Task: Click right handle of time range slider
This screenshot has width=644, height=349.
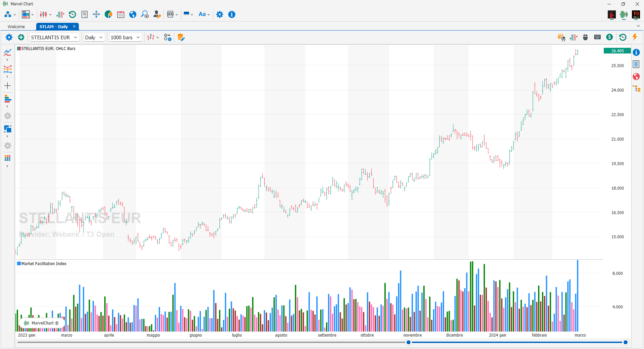Action: (x=625, y=342)
